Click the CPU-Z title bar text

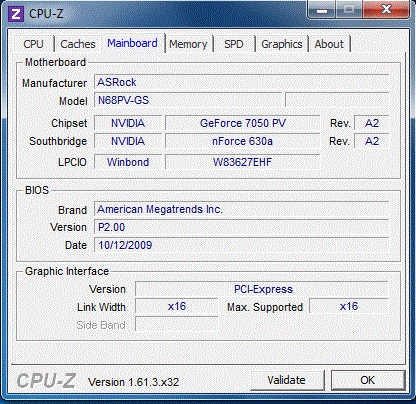pos(46,14)
